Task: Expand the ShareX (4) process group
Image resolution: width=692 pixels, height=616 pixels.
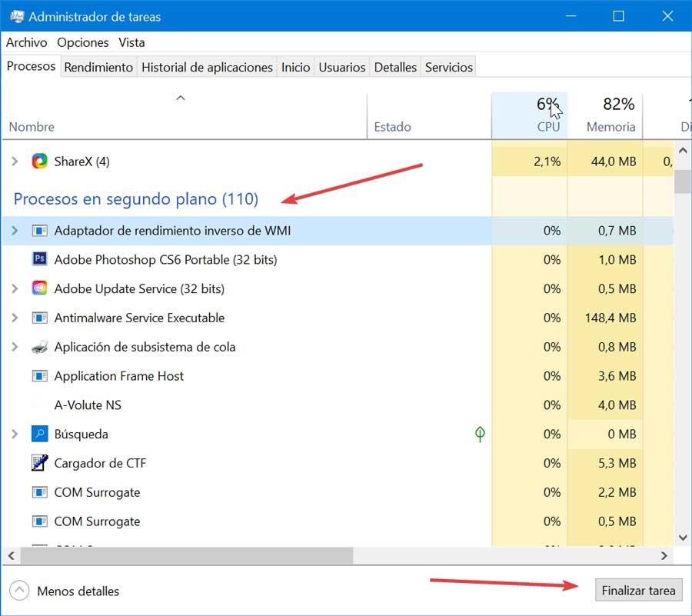Action: coord(15,161)
